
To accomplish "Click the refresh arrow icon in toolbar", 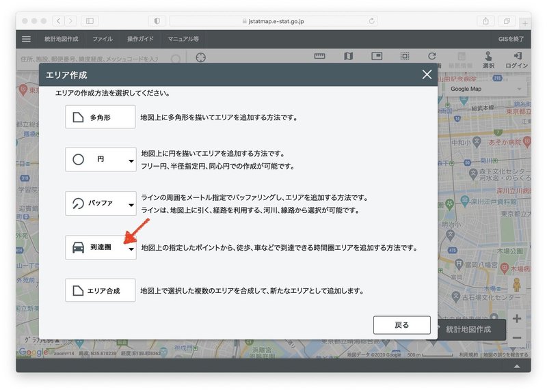I will click(432, 56).
